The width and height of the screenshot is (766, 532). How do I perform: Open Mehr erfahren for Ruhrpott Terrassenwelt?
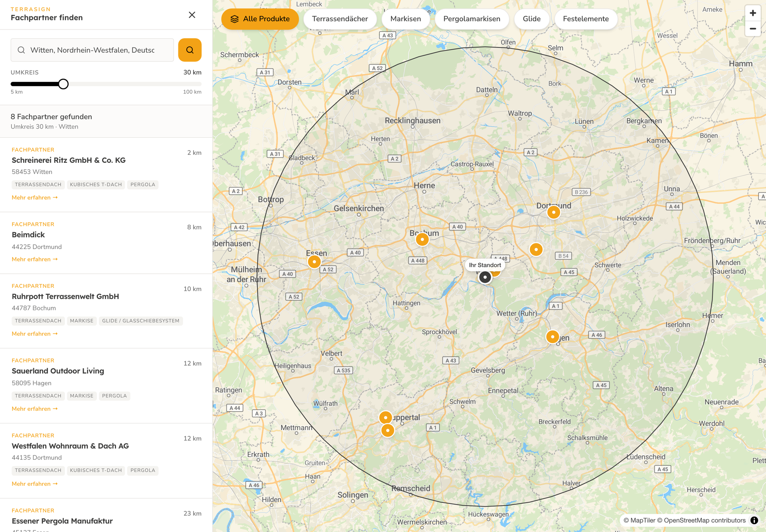point(35,334)
